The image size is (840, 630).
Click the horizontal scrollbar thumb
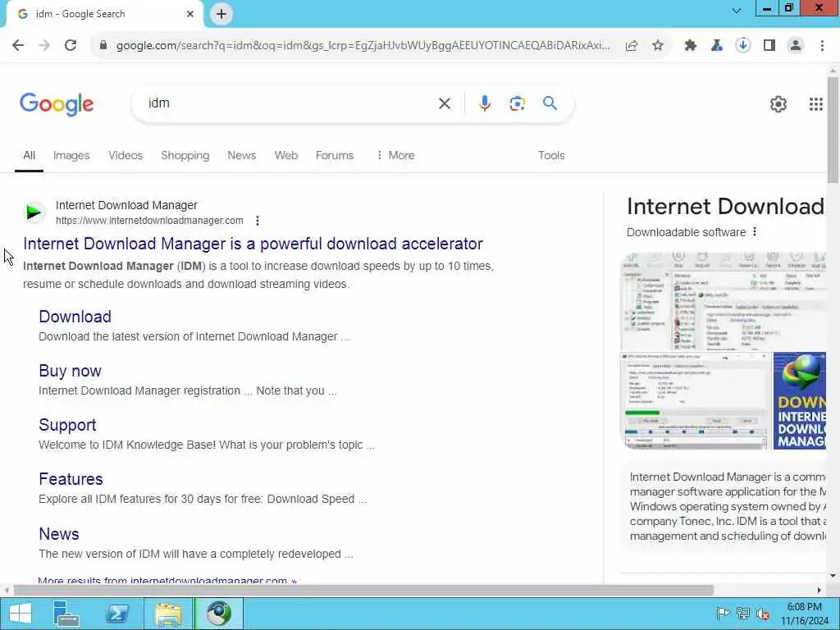point(363,590)
